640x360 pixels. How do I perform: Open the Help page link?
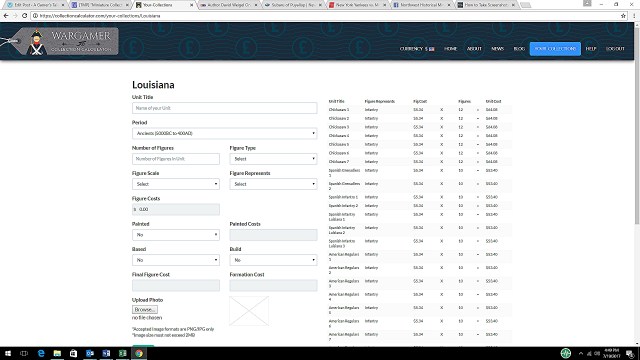tap(591, 49)
